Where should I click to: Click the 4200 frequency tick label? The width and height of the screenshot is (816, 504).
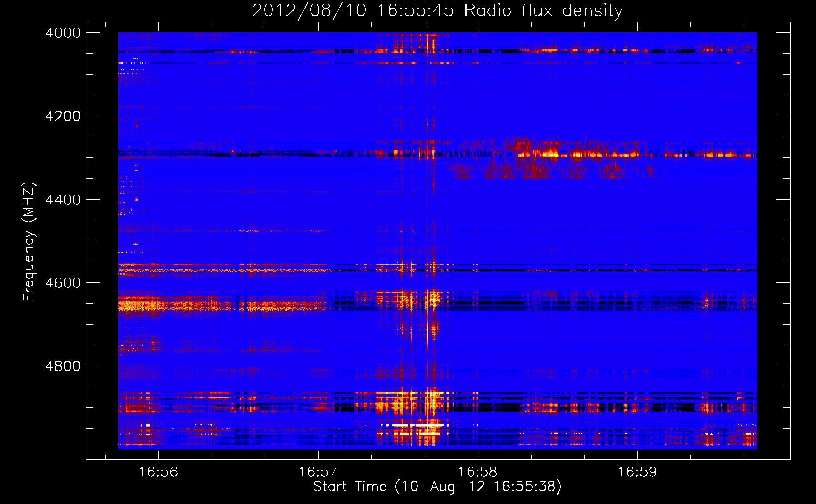click(63, 116)
